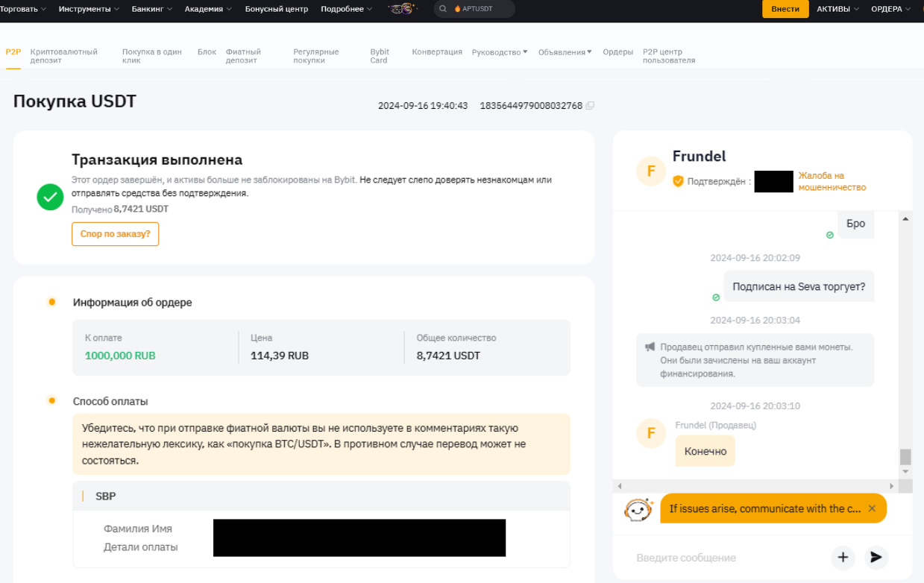The image size is (924, 583).
Task: Click the chat assistant robot icon
Action: point(638,509)
